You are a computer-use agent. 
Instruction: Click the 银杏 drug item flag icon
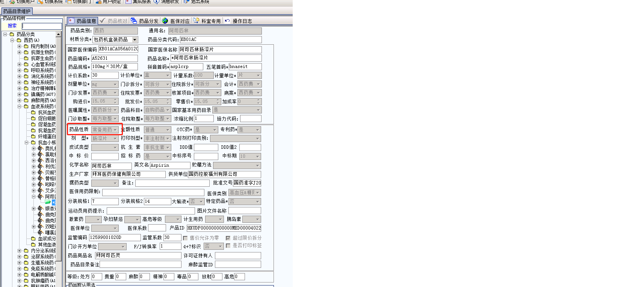pos(41,208)
